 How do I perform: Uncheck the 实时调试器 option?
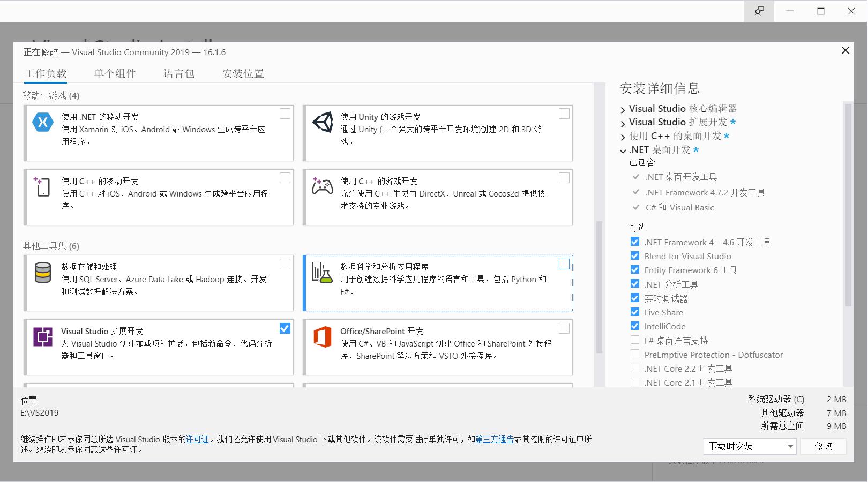[635, 298]
